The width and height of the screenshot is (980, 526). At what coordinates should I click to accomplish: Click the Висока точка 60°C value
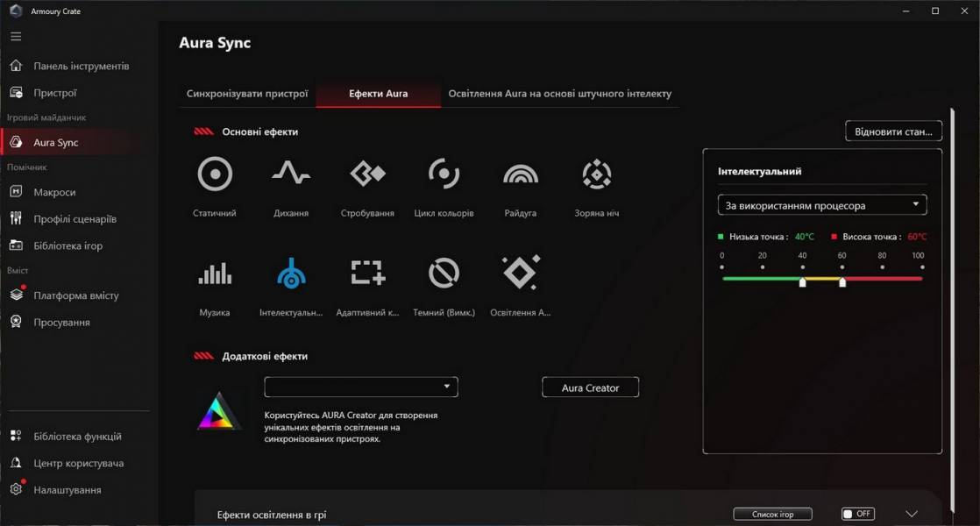[x=917, y=237]
